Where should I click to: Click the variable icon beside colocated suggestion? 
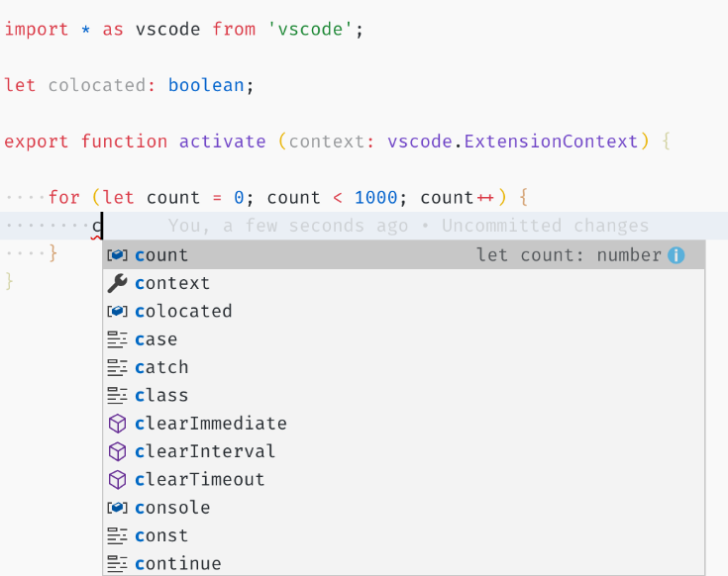tap(117, 311)
